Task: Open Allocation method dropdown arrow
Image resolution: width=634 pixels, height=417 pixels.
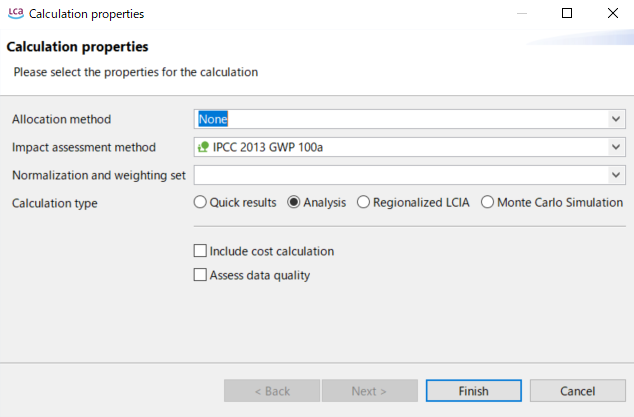Action: [616, 119]
